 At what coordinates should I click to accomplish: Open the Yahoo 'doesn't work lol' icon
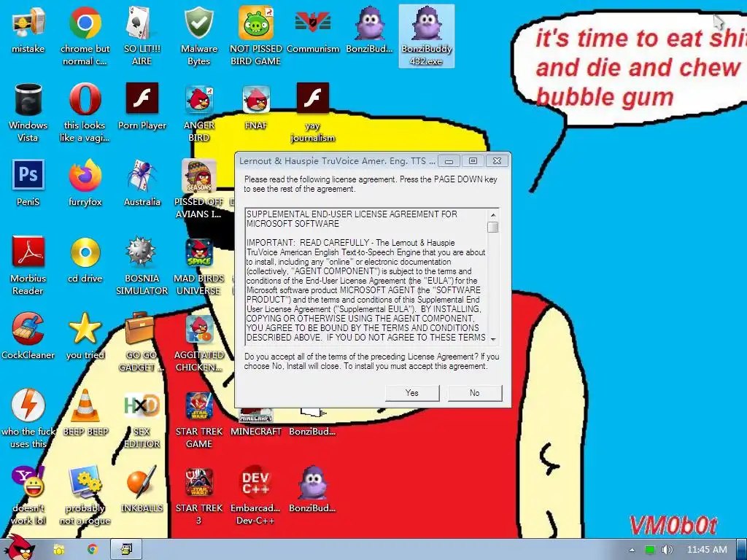[28, 495]
